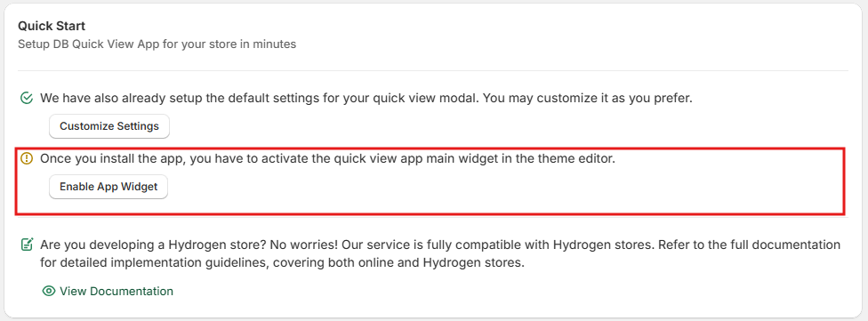Click the Quick Start heading
868x321 pixels.
point(52,26)
